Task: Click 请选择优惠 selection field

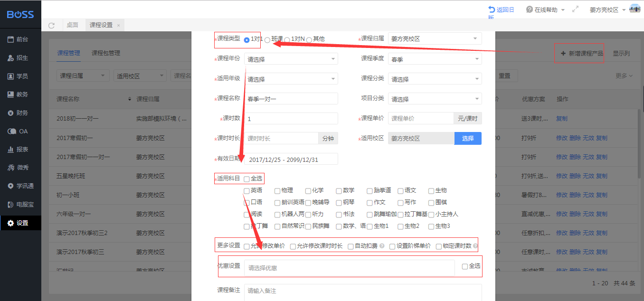Action: pos(350,268)
